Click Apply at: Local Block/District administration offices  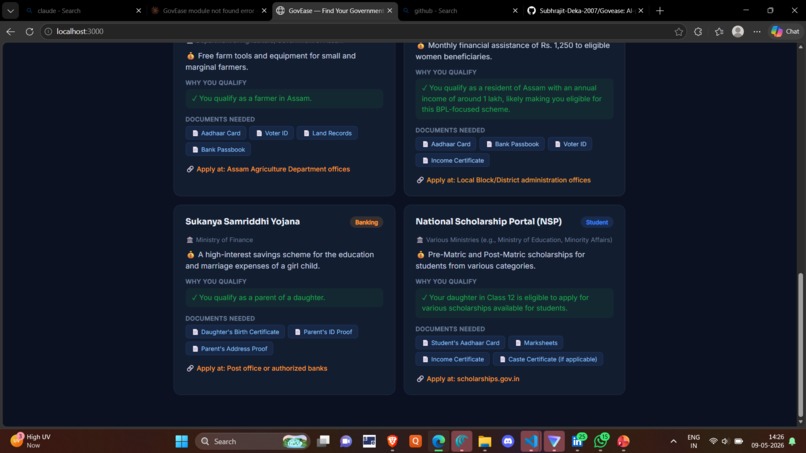tap(508, 180)
